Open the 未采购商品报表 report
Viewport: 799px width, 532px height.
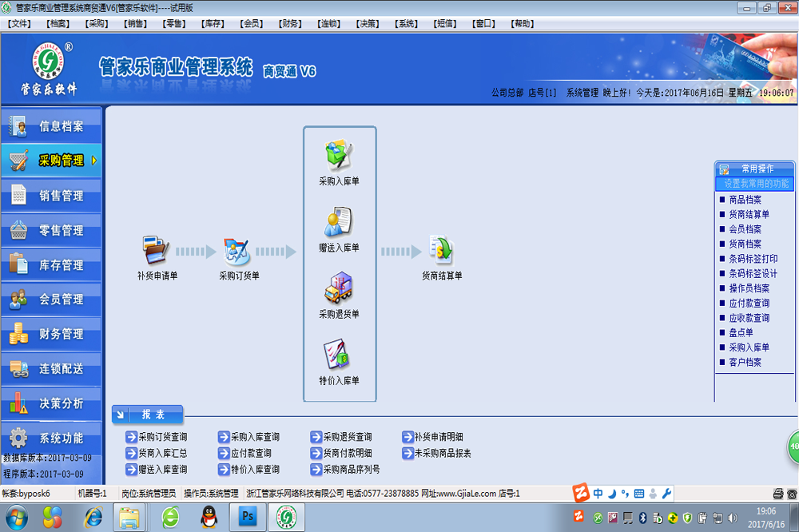pyautogui.click(x=437, y=453)
